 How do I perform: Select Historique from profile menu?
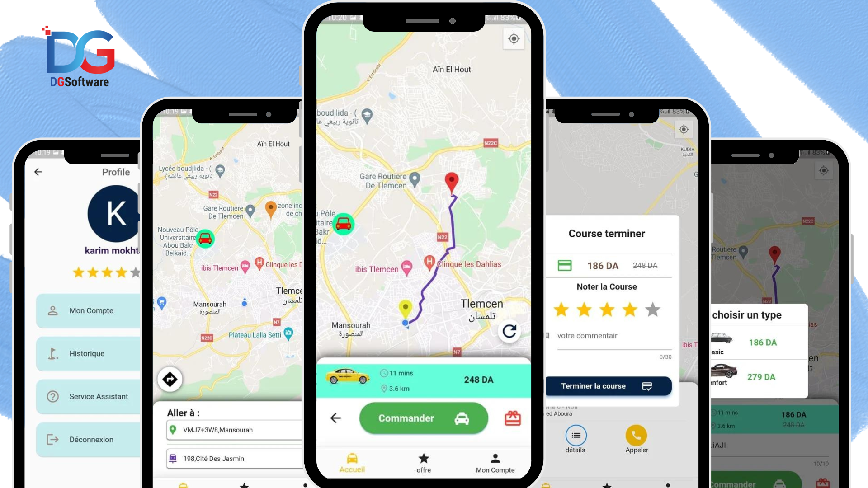point(86,353)
